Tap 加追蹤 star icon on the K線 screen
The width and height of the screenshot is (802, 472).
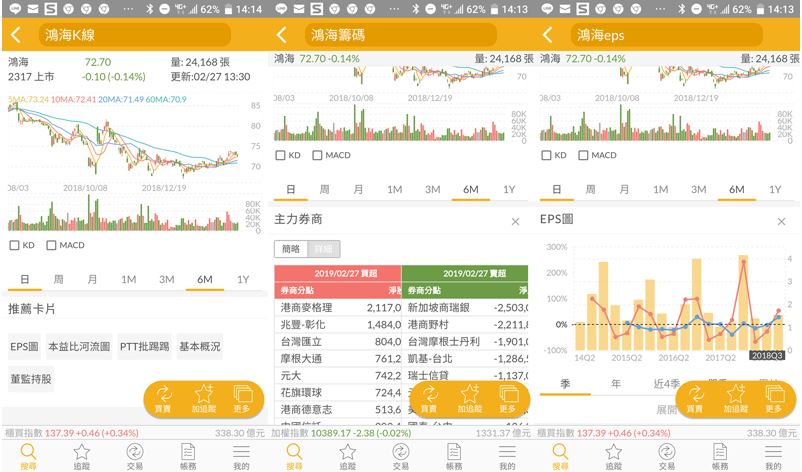click(204, 399)
